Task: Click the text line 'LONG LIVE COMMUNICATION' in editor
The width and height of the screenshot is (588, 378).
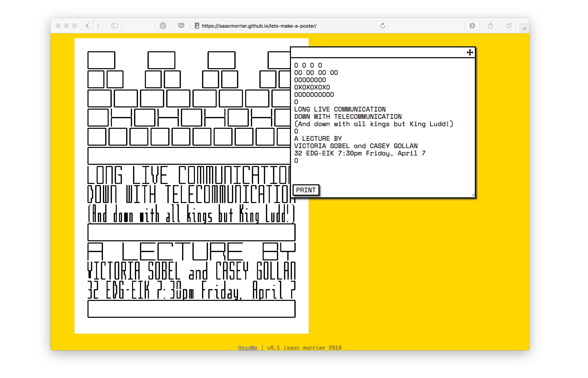Action: point(340,109)
